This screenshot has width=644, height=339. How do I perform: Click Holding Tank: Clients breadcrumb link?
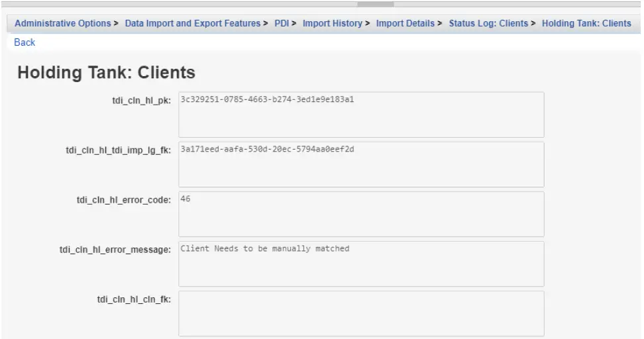click(586, 23)
